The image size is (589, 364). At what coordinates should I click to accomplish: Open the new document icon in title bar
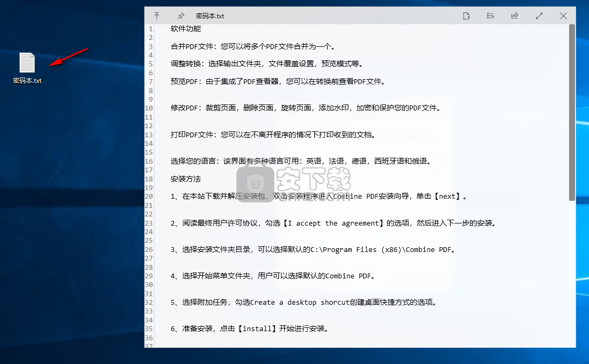pos(466,16)
